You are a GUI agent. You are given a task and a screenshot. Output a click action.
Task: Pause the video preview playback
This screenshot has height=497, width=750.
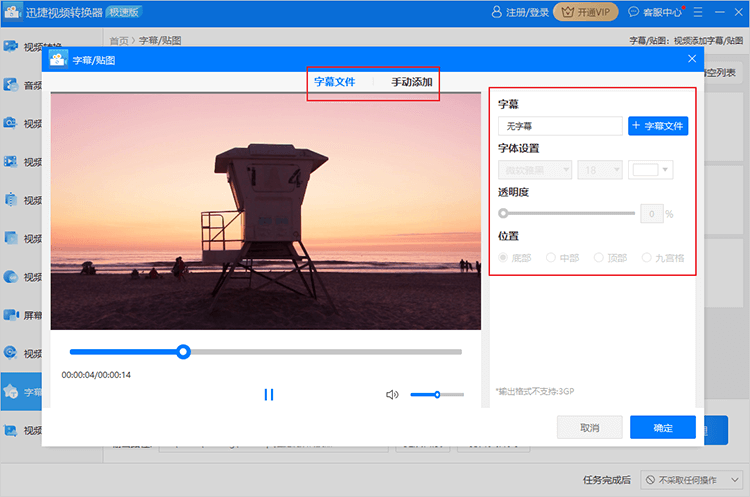268,394
